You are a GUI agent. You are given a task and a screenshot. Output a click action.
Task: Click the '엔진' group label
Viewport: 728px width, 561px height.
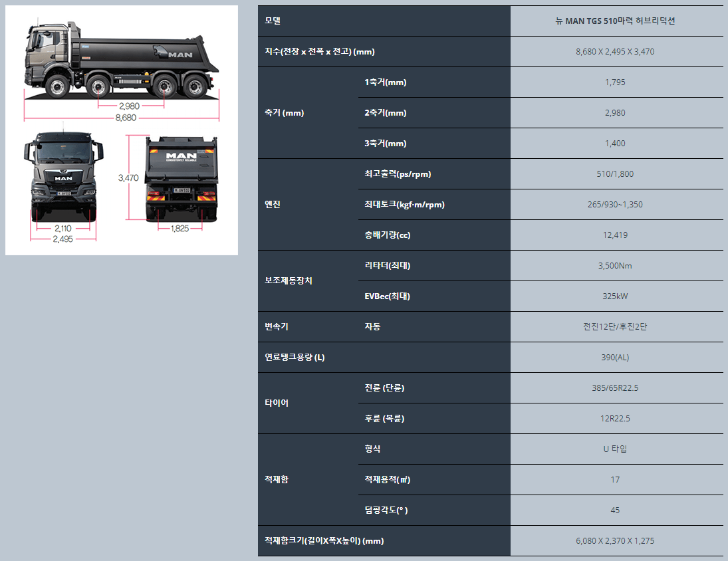point(273,204)
